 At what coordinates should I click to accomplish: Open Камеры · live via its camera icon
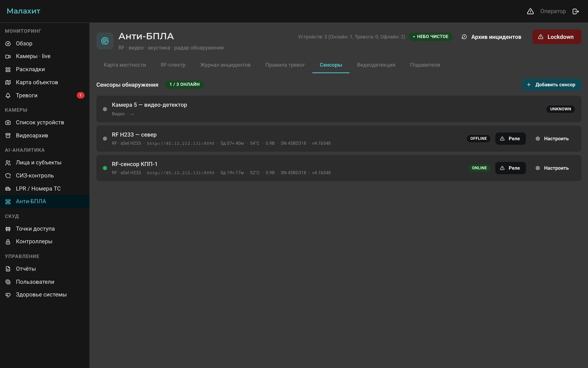coord(8,56)
